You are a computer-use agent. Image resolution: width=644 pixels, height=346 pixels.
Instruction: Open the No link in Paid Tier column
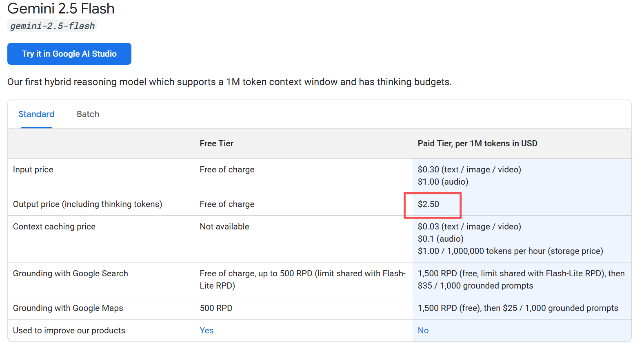click(423, 331)
